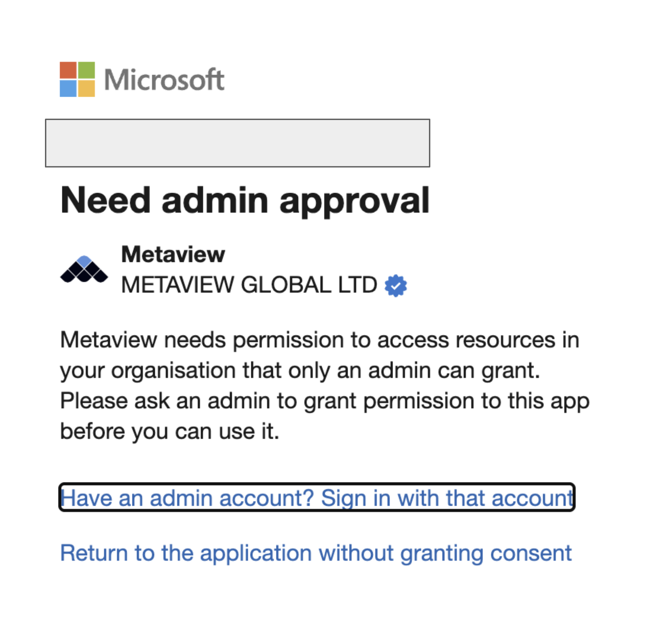Click the Metaview publisher name

pos(173,254)
